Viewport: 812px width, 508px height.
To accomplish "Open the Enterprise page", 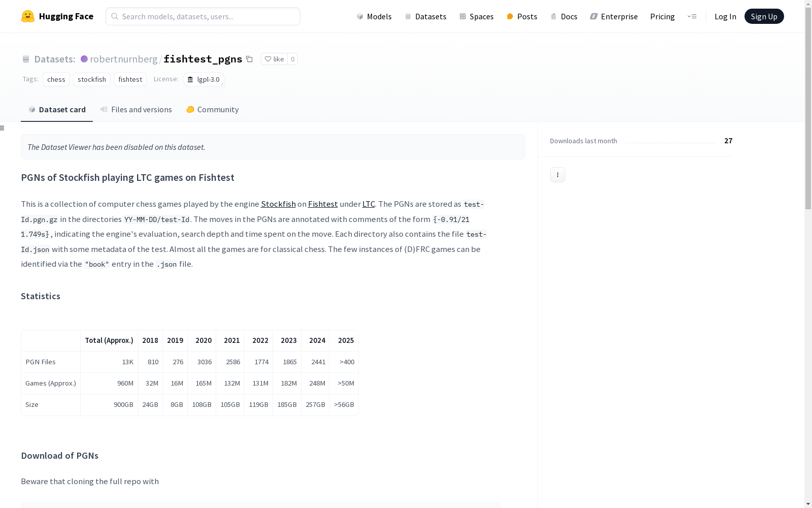I will (614, 16).
